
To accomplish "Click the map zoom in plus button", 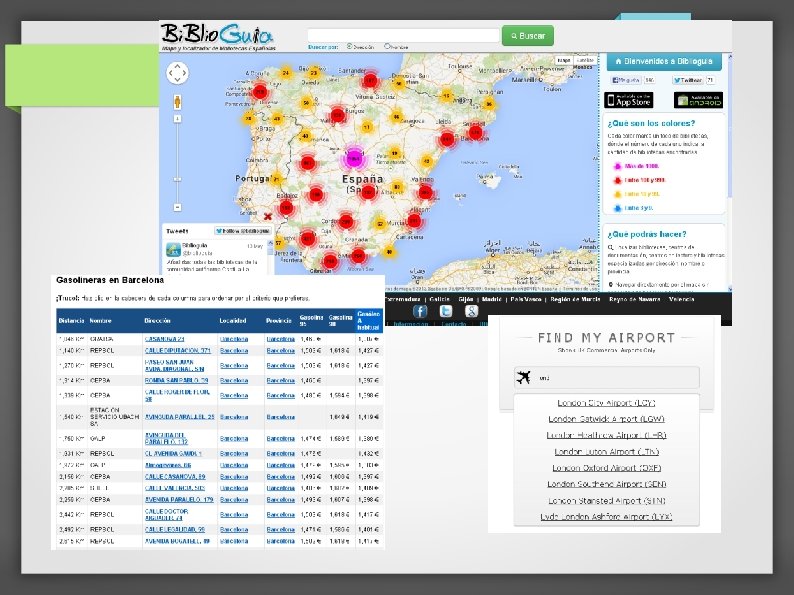I will pos(177,118).
